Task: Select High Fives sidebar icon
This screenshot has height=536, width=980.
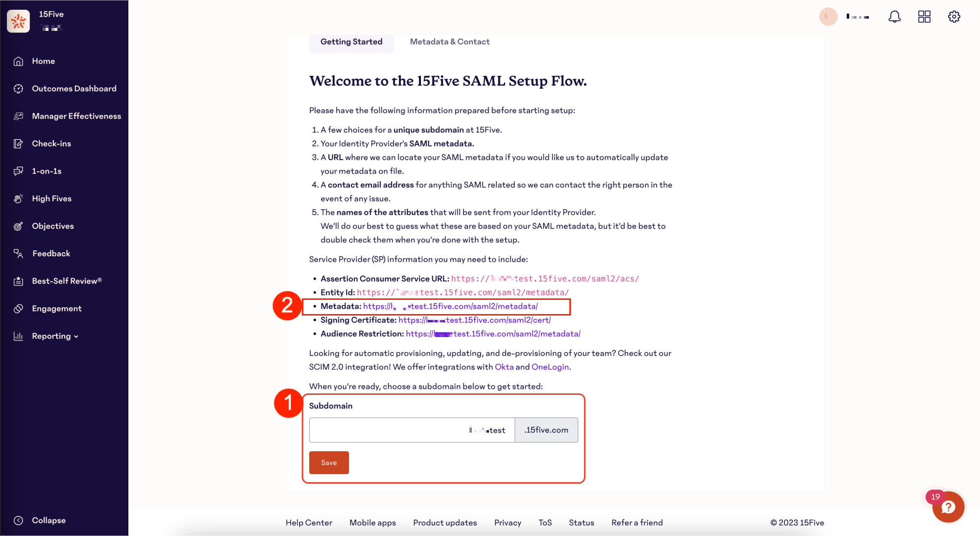Action: [x=19, y=198]
